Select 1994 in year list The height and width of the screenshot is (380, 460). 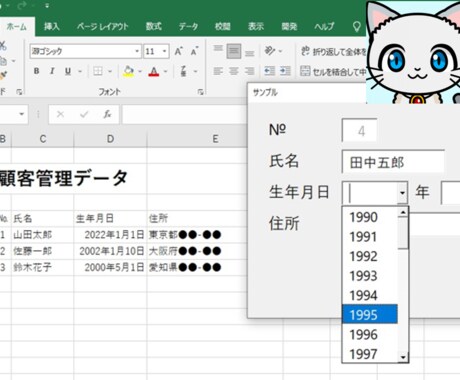(370, 295)
